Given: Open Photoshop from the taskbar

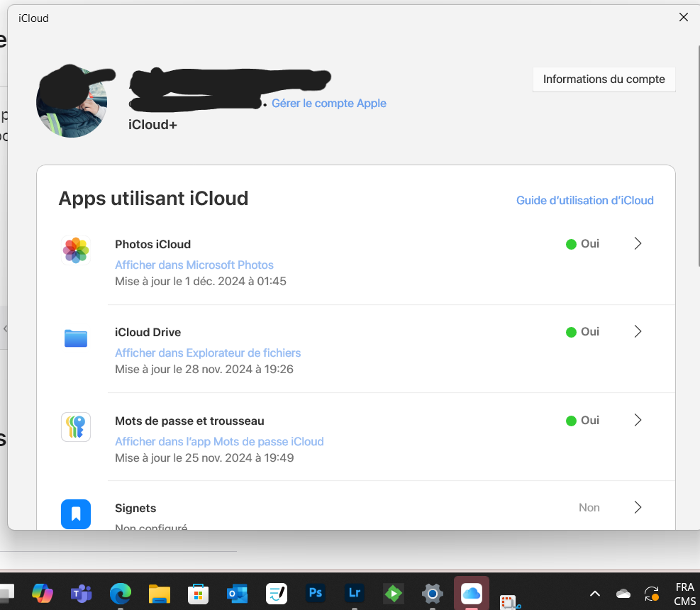Looking at the screenshot, I should 315,593.
